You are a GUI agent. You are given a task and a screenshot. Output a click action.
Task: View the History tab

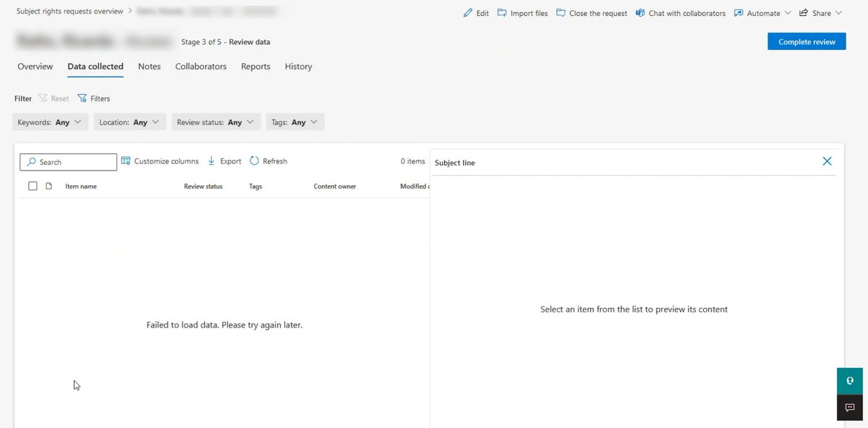click(x=299, y=67)
